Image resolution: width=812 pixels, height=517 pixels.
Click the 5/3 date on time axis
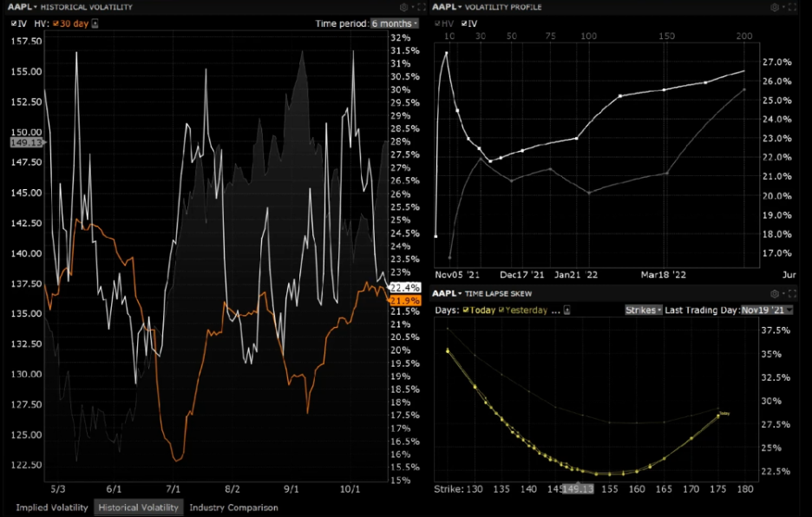tap(58, 489)
